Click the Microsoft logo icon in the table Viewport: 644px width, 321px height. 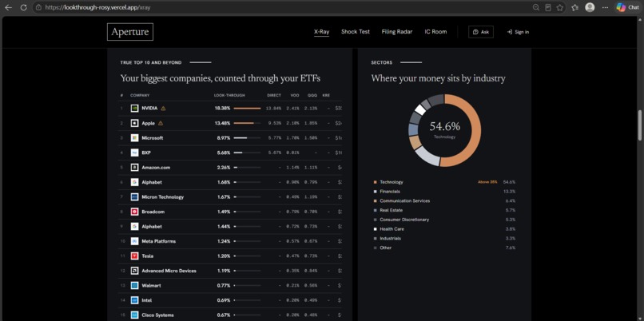pyautogui.click(x=134, y=138)
